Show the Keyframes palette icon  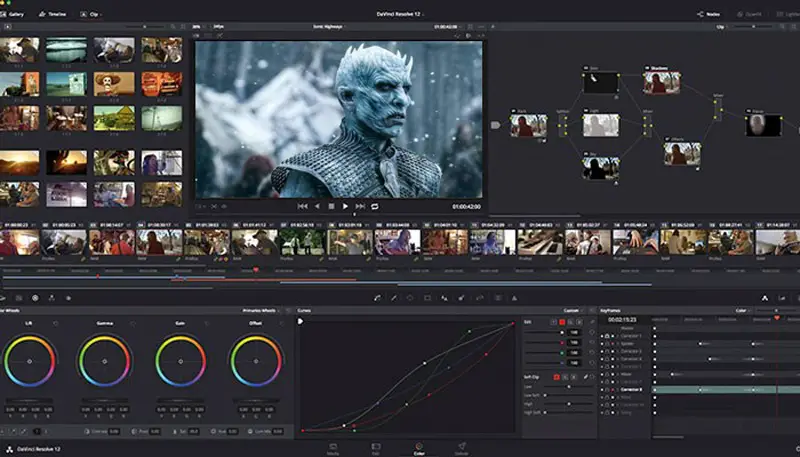[x=765, y=298]
